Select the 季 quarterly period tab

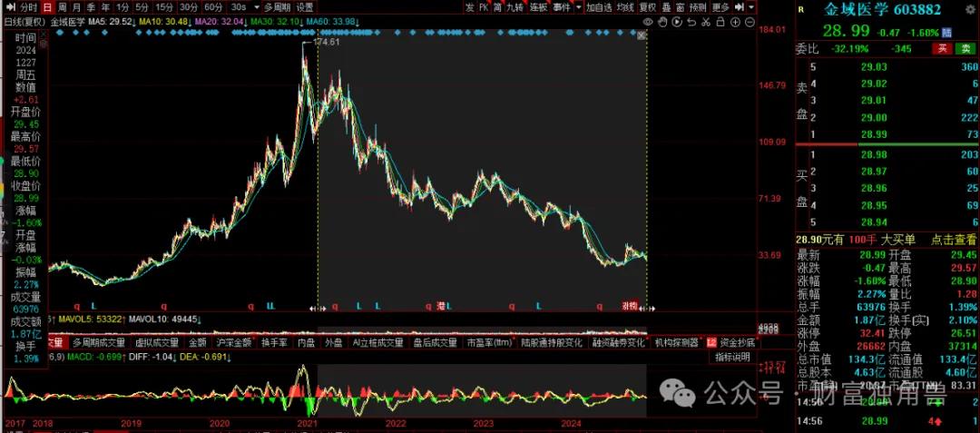point(91,7)
